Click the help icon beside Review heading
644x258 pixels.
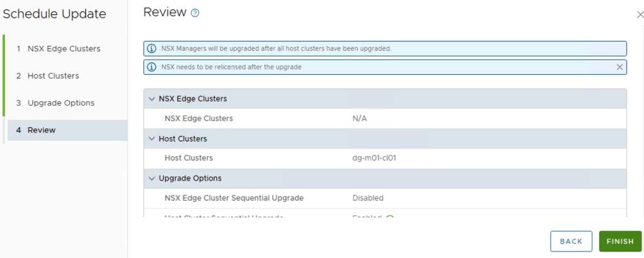(x=195, y=13)
